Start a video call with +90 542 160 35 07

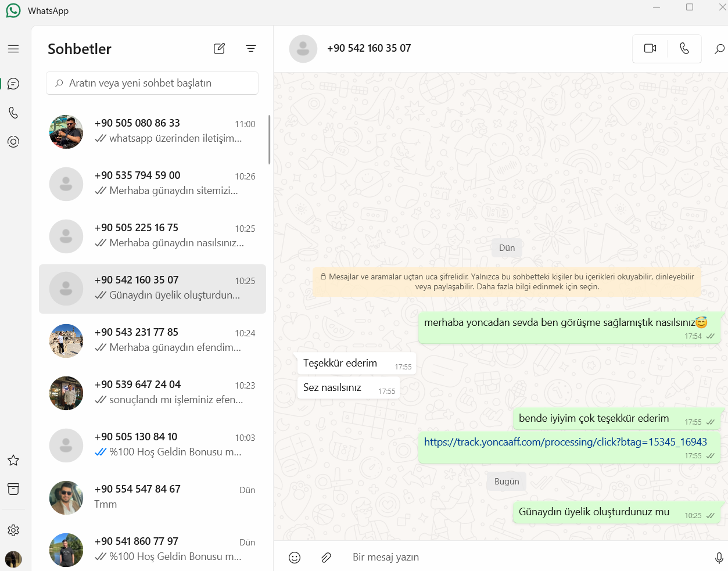click(650, 49)
